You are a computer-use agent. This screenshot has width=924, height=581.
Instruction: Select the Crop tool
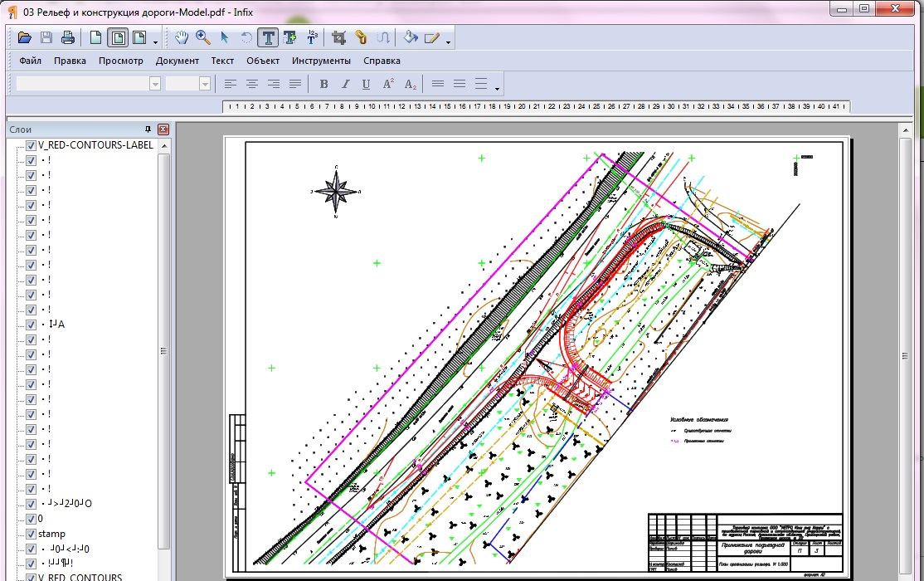[x=338, y=37]
